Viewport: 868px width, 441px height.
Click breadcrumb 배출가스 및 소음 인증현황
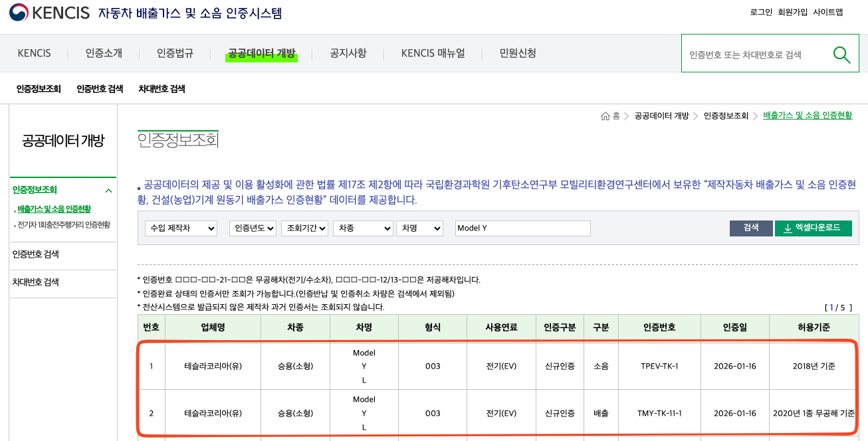click(x=808, y=116)
